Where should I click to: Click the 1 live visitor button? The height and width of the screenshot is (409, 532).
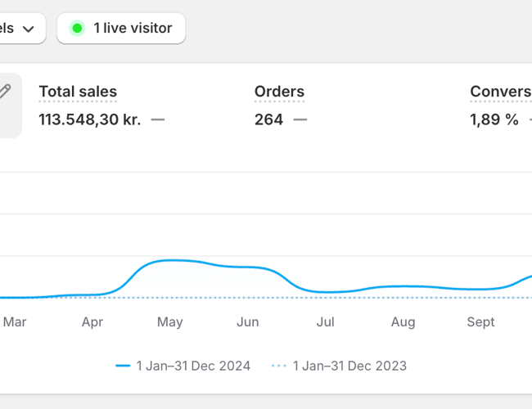[121, 29]
